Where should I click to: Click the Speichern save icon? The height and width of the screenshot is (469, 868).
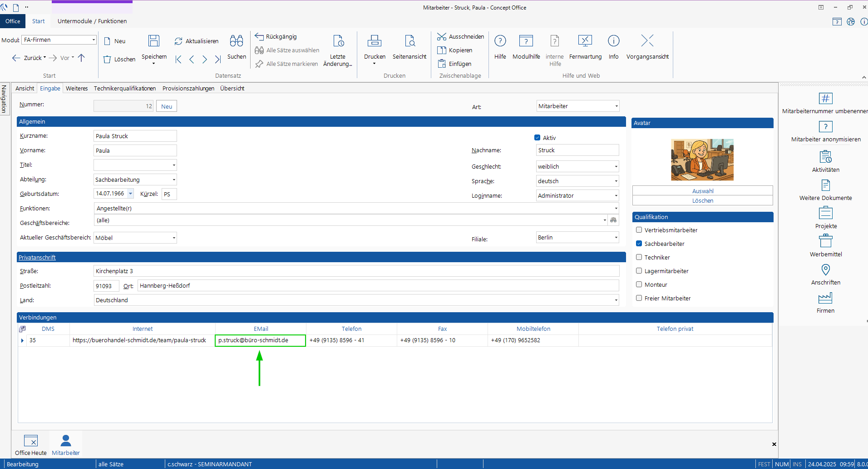point(154,41)
